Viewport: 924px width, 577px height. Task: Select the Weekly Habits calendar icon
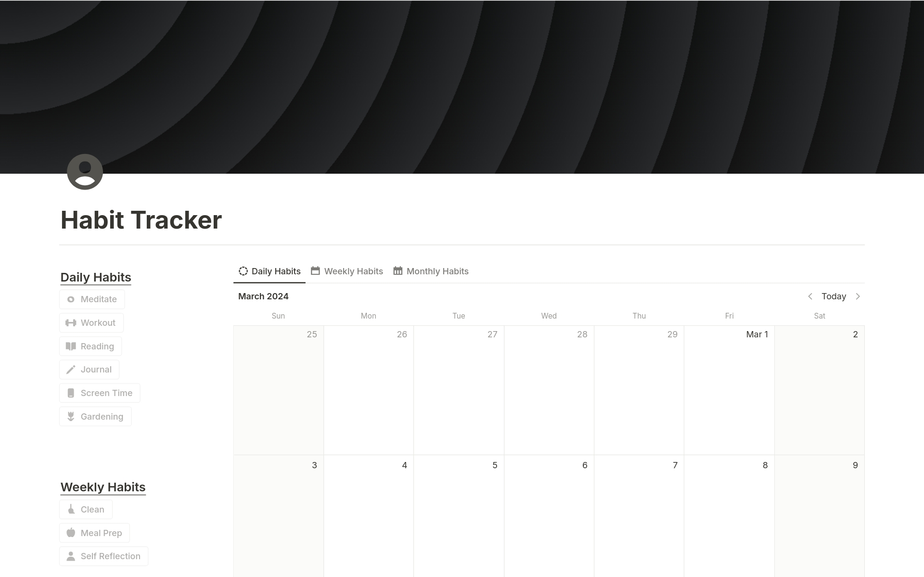[x=314, y=270]
